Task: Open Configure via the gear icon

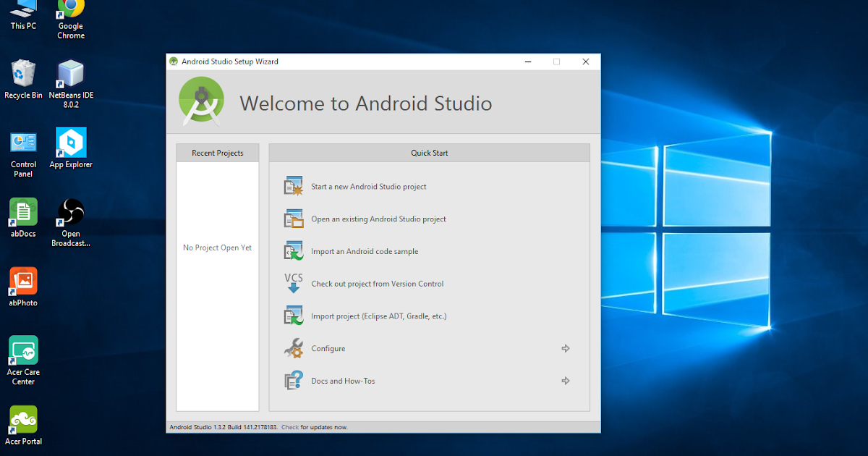Action: tap(292, 347)
